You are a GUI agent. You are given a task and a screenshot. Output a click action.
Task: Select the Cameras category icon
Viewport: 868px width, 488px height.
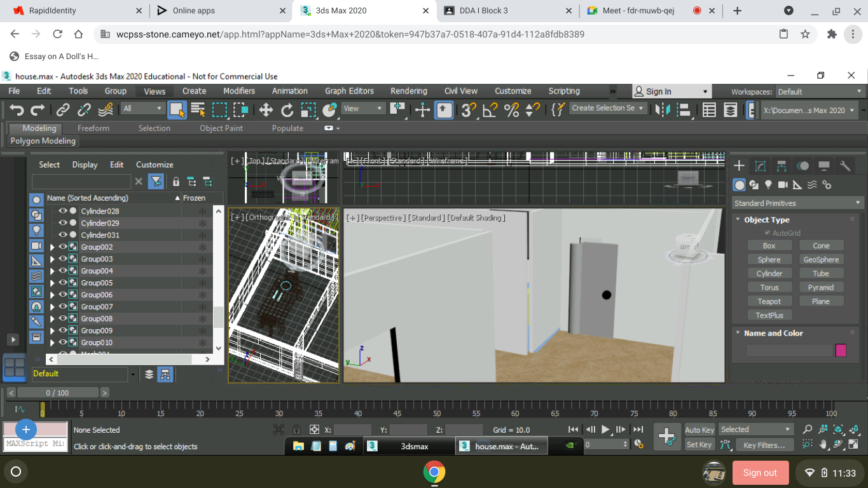(x=783, y=184)
